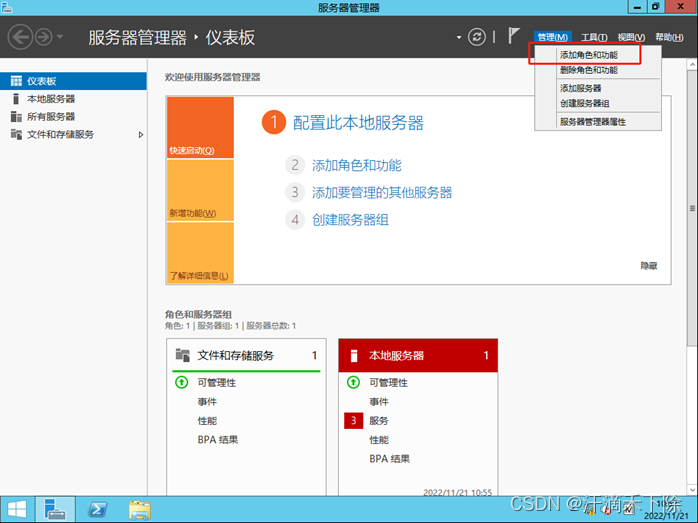The height and width of the screenshot is (523, 698).
Task: Open BPA 结果 in the 本地服务器 tile
Action: point(390,459)
